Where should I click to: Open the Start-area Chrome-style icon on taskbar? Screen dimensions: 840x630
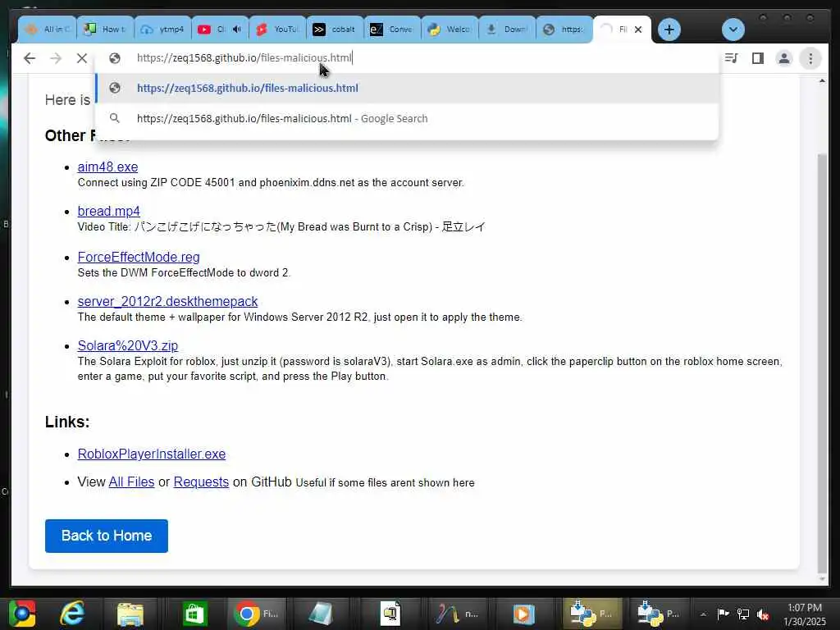22,614
